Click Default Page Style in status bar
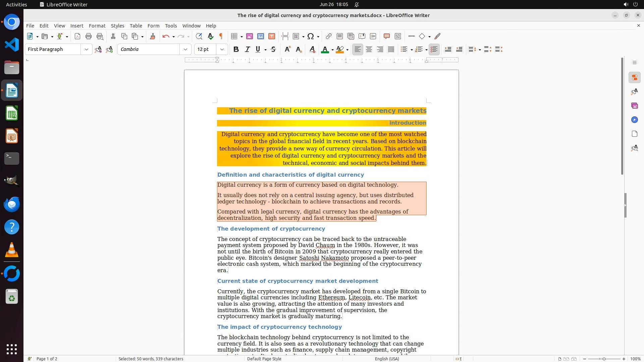This screenshot has width=644, height=362. [264, 359]
